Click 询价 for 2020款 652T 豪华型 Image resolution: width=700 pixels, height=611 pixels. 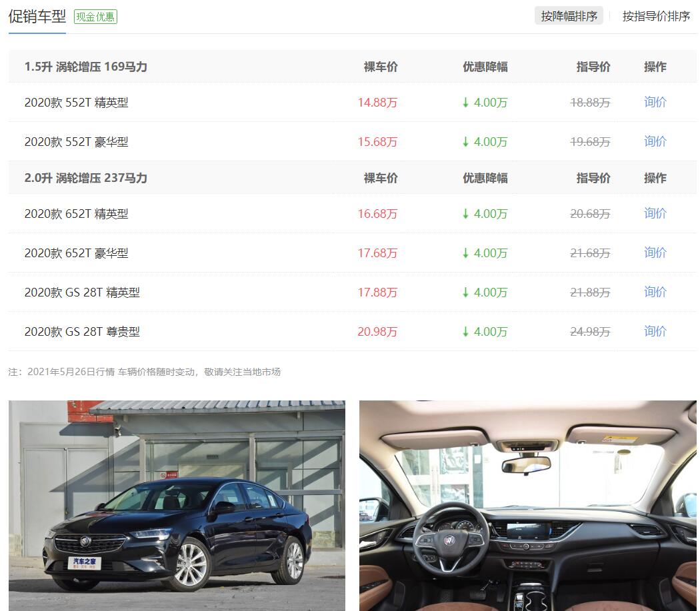point(655,253)
